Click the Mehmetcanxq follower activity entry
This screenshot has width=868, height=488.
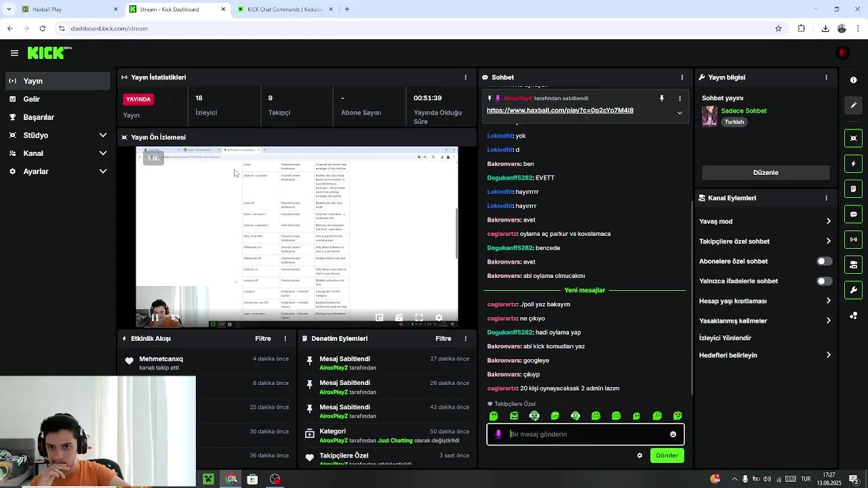(x=207, y=363)
